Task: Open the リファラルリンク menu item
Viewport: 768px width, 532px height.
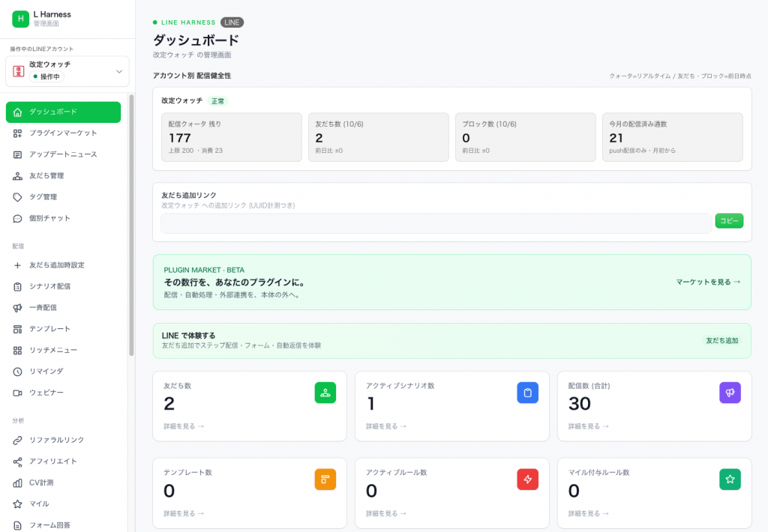Action: point(63,440)
